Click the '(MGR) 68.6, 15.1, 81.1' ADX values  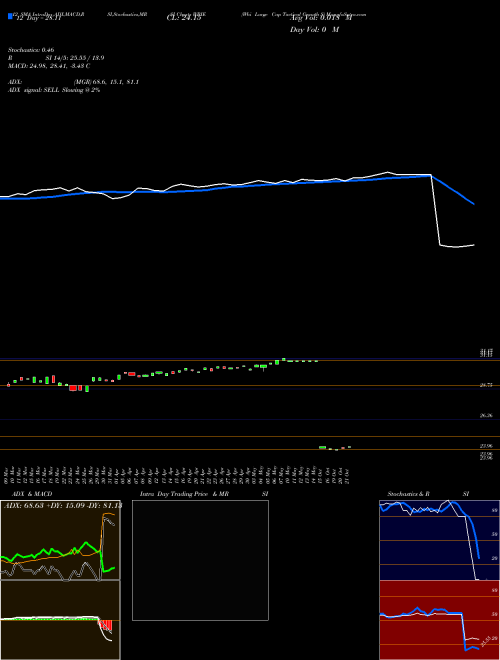click(x=106, y=82)
